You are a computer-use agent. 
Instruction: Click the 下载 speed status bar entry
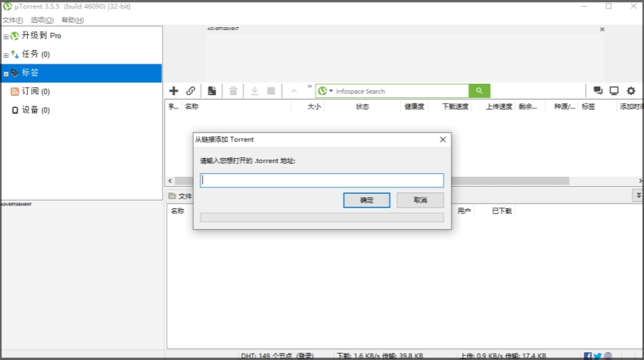(x=380, y=356)
